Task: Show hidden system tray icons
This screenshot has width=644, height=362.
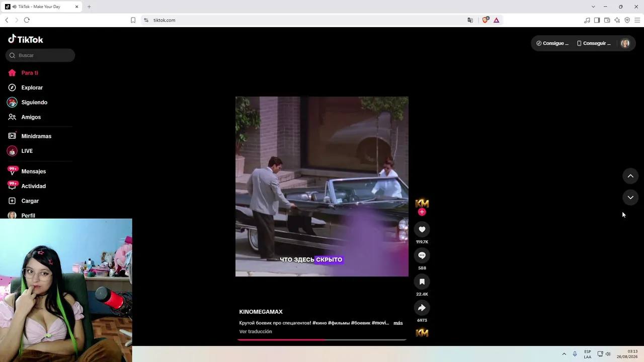Action: pos(563,354)
